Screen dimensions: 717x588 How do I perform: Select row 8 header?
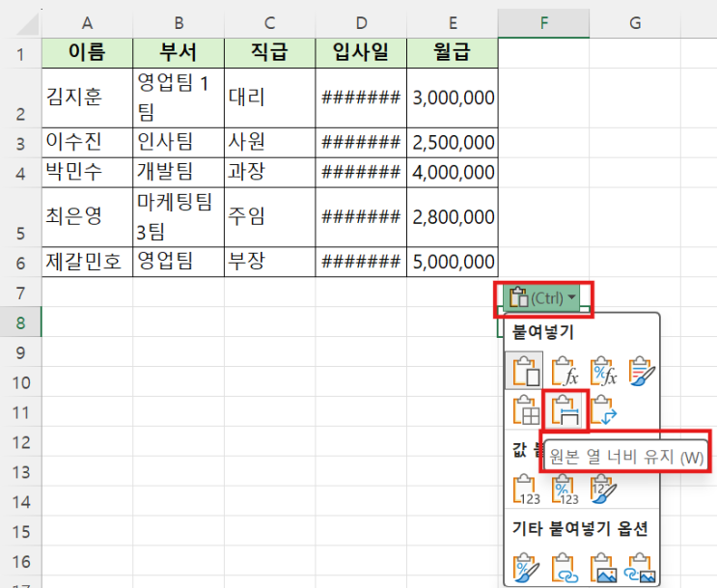coord(20,322)
